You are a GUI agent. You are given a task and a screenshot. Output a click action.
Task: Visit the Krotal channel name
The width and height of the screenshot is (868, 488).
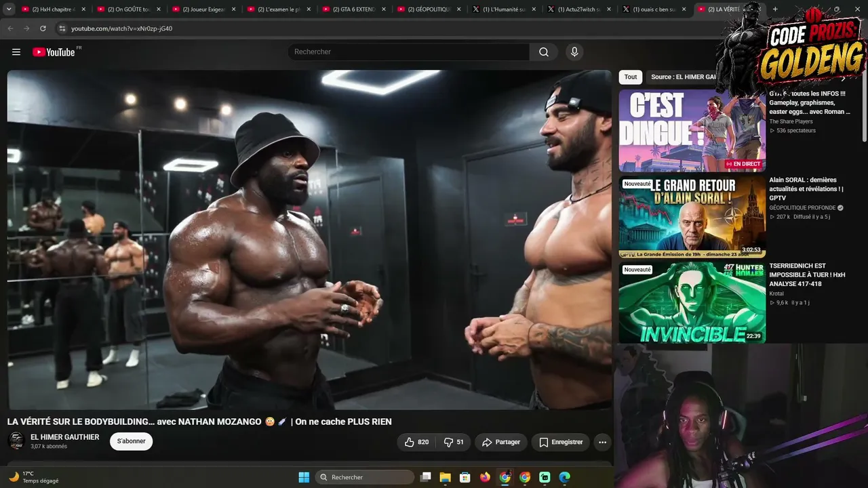pos(776,293)
